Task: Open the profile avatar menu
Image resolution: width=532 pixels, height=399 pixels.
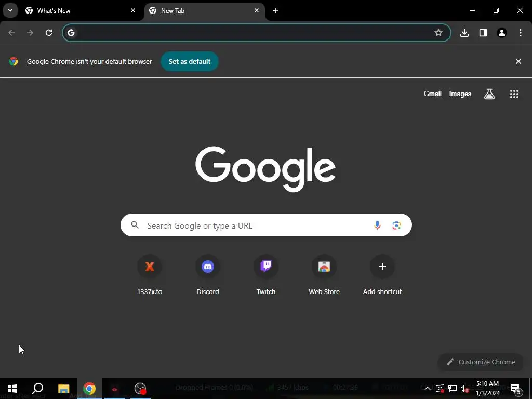Action: point(502,33)
